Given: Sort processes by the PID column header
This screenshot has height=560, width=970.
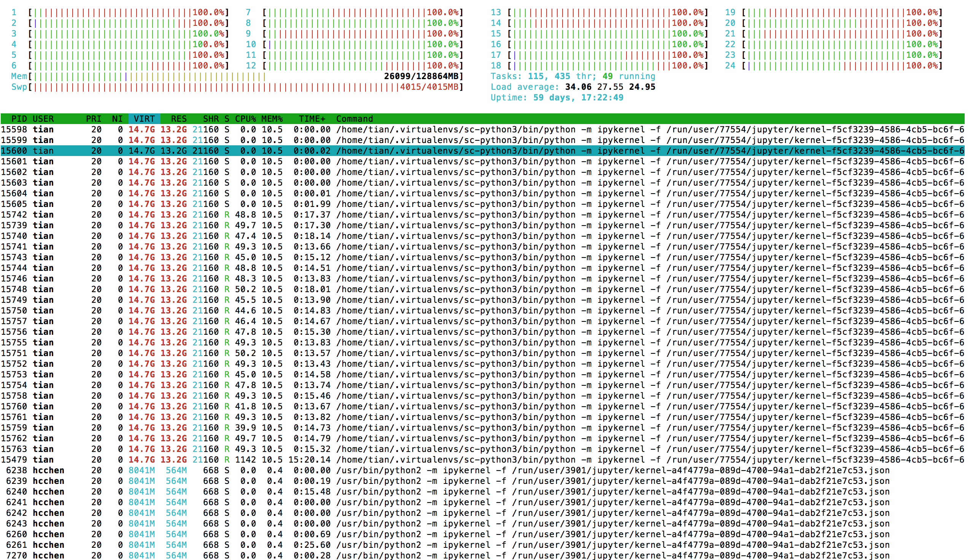Looking at the screenshot, I should pyautogui.click(x=19, y=119).
